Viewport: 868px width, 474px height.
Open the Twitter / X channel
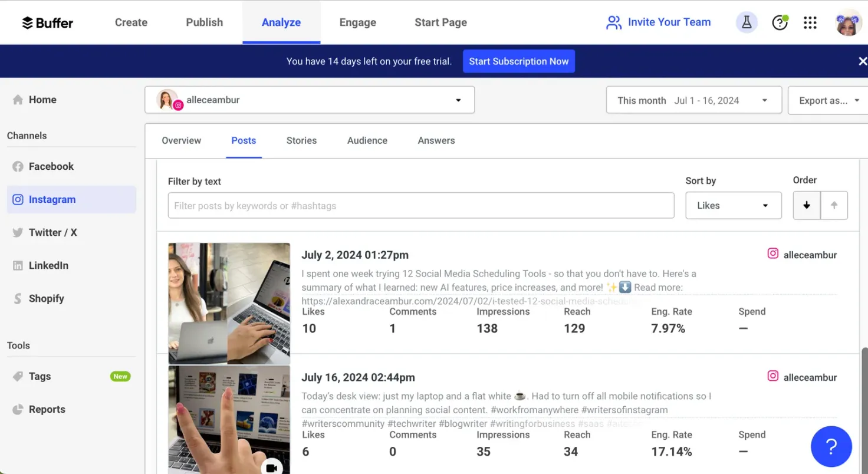53,232
